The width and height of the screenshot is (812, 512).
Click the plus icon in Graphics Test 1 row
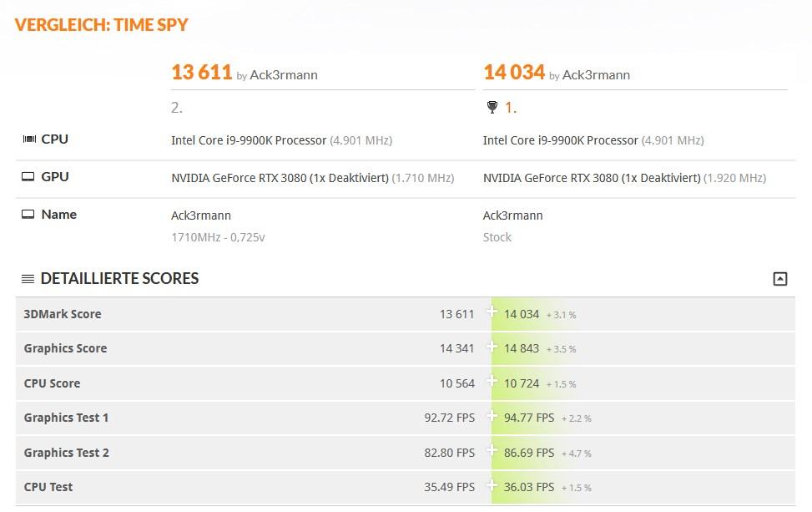[x=492, y=416]
